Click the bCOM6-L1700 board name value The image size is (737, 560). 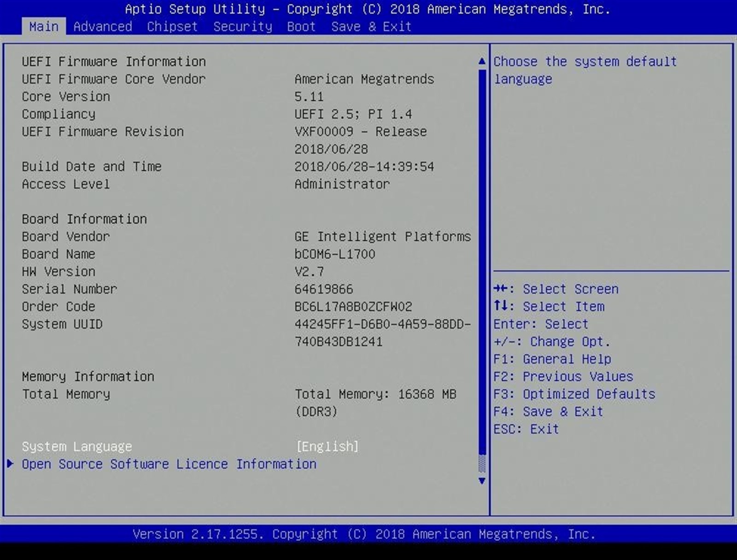[335, 254]
